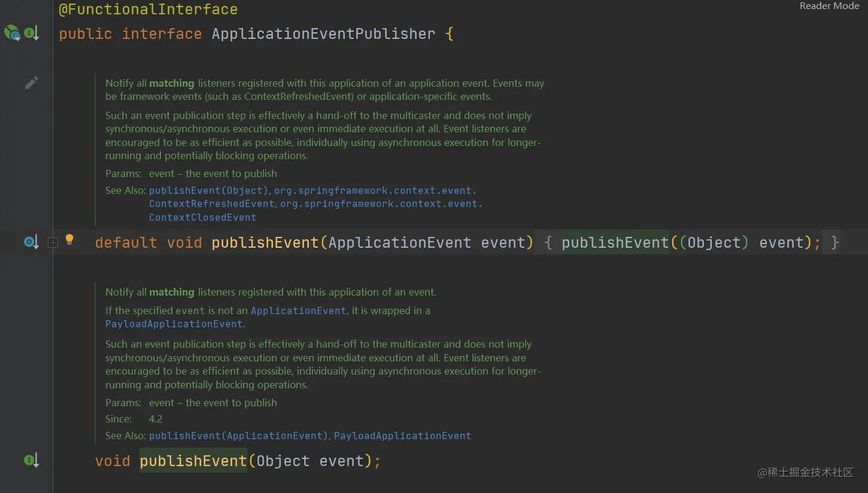Follow the ApplicationEvent link in second javadoc

coord(298,311)
